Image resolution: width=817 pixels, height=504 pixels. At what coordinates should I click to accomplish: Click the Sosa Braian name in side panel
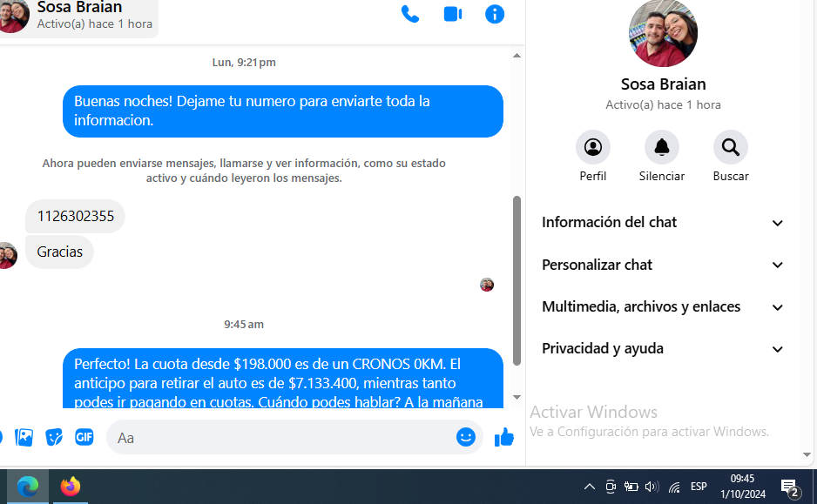663,84
